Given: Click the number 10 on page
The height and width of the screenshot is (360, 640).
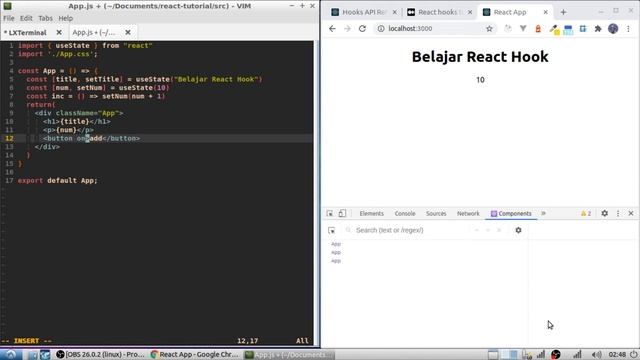Looking at the screenshot, I should point(480,80).
